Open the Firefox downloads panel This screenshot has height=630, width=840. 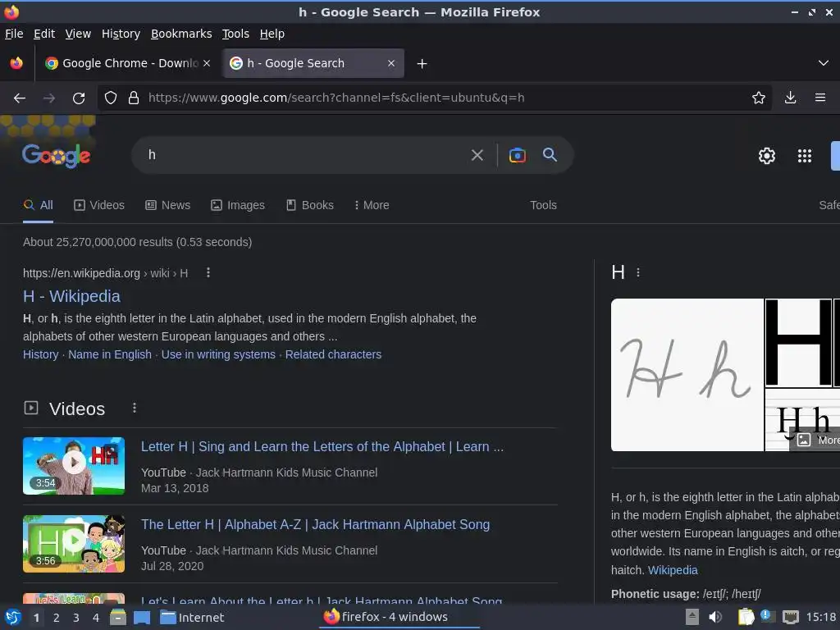[x=790, y=98]
